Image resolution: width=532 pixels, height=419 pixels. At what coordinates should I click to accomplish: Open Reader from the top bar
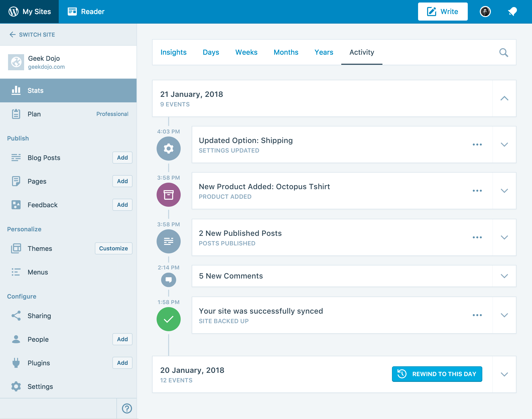(86, 12)
